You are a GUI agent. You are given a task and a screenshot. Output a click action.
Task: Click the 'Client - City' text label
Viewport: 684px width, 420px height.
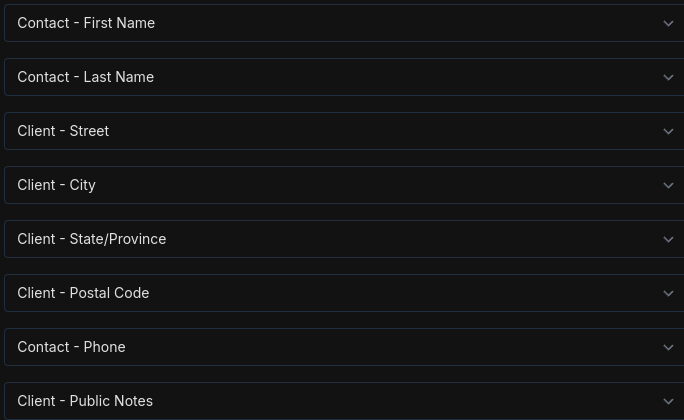click(56, 185)
